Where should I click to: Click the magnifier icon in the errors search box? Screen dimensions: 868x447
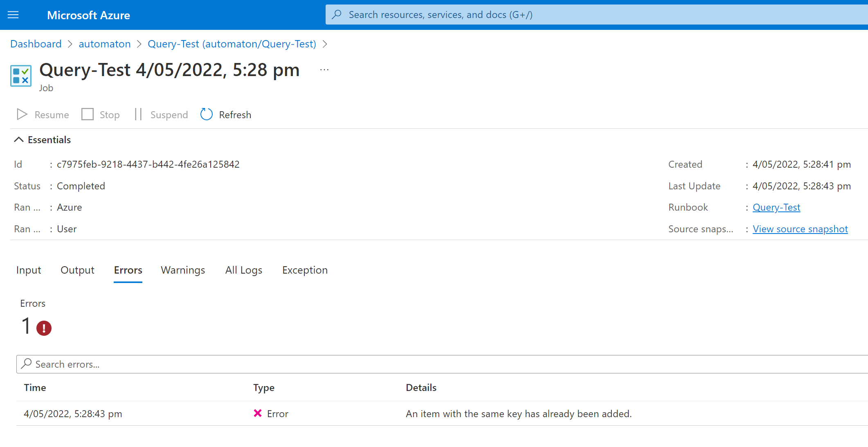[x=27, y=364]
